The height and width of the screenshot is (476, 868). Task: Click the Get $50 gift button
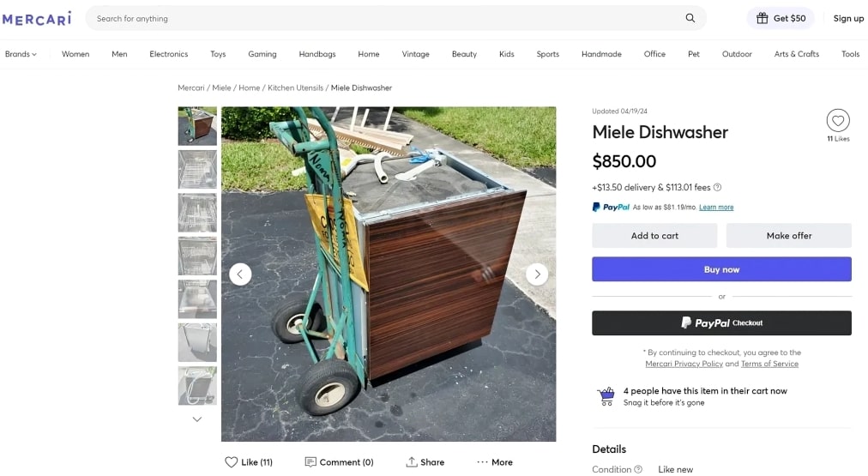[x=780, y=18]
